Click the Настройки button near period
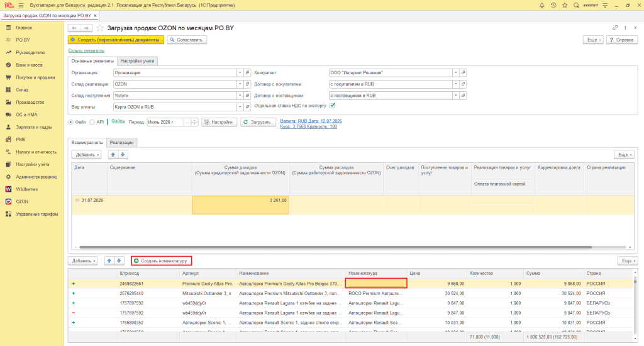This screenshot has width=644, height=346. 219,122
